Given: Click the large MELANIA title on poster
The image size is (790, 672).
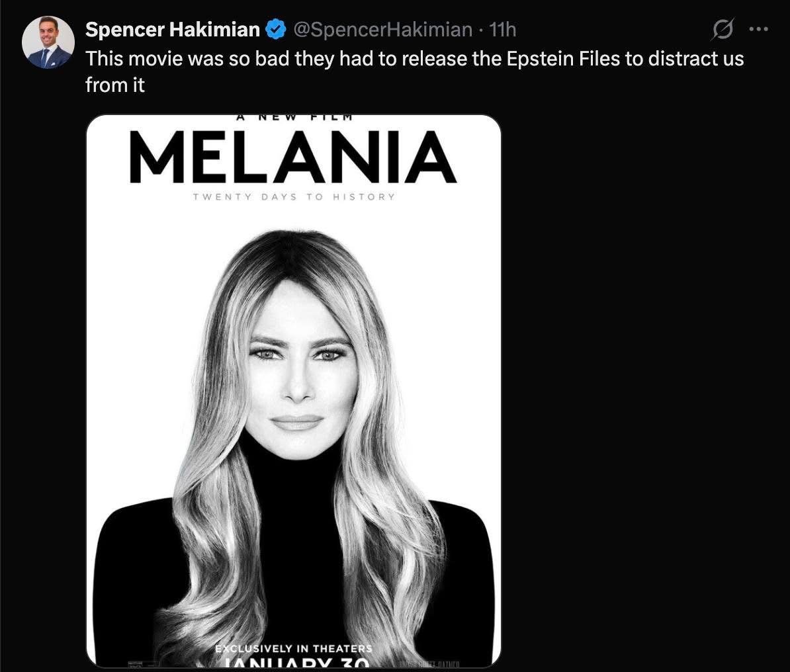Looking at the screenshot, I should coord(293,157).
